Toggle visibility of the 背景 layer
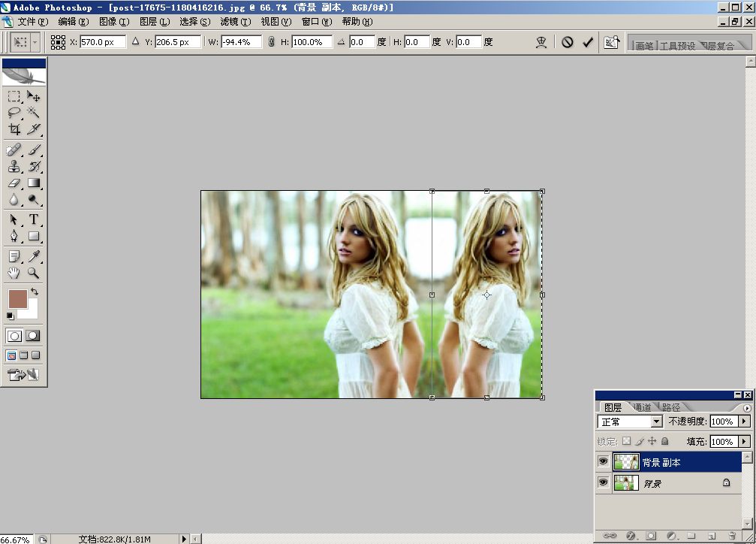756x544 pixels. pos(604,483)
